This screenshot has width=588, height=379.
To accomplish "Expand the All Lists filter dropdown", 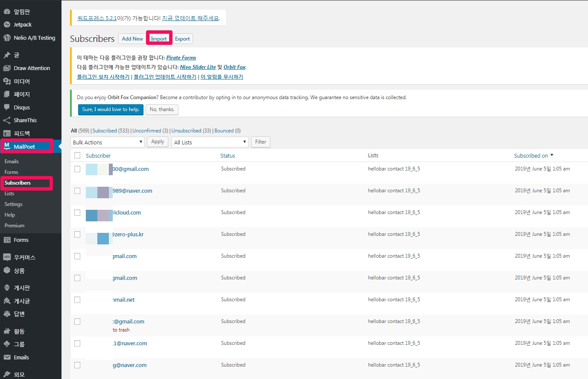I will 210,142.
